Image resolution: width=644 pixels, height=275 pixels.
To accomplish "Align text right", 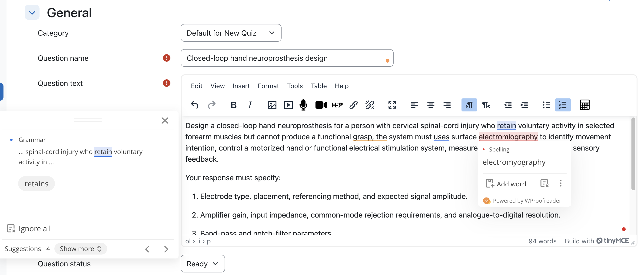I will tap(447, 105).
